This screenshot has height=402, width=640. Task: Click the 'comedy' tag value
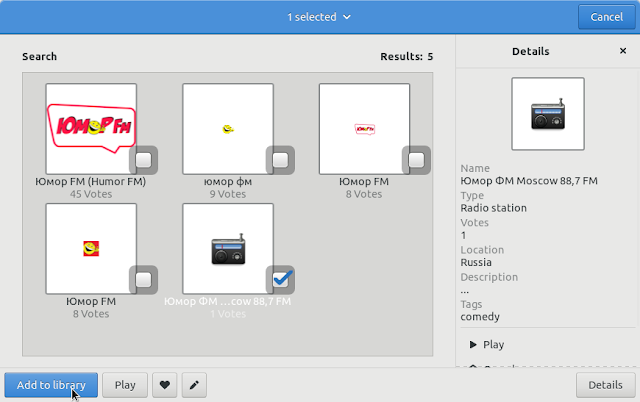tap(480, 317)
